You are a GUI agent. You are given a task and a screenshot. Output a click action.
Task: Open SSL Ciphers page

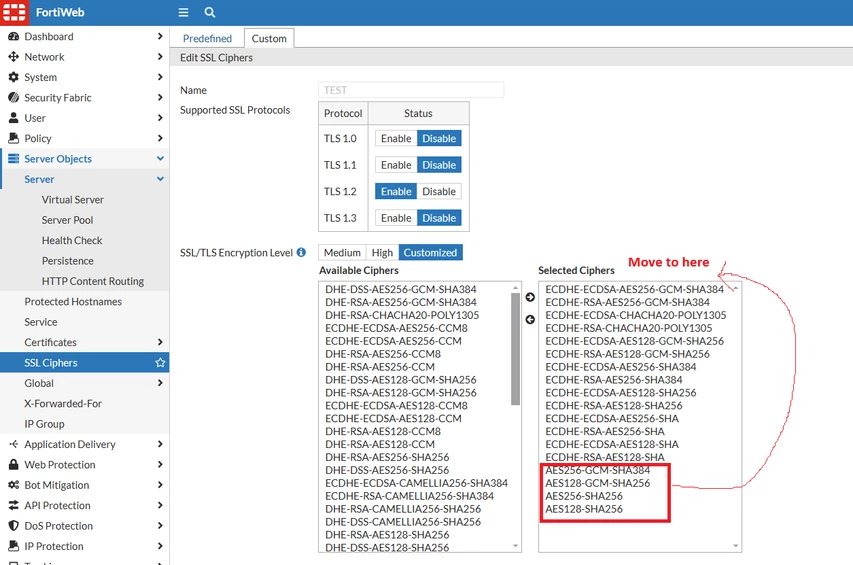84,363
